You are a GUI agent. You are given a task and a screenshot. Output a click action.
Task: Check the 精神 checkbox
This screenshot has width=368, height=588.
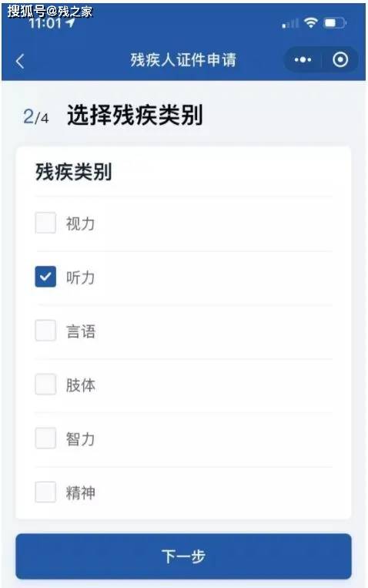(45, 492)
